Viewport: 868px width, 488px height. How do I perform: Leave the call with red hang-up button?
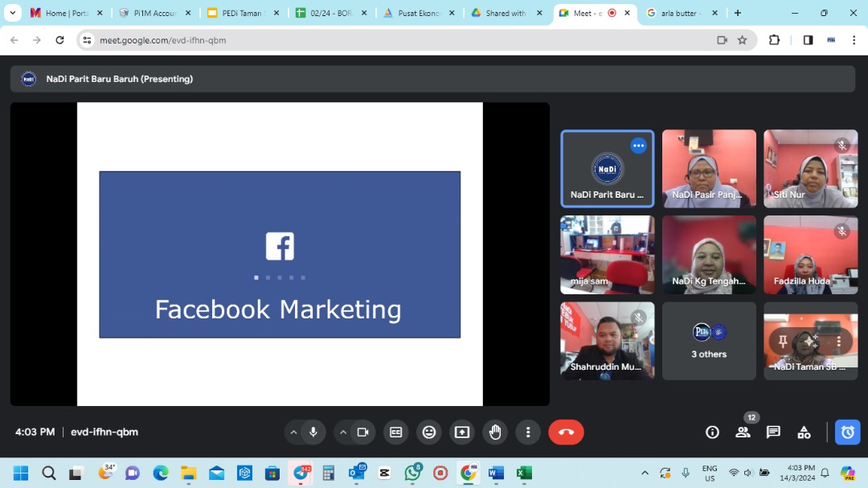pyautogui.click(x=566, y=432)
